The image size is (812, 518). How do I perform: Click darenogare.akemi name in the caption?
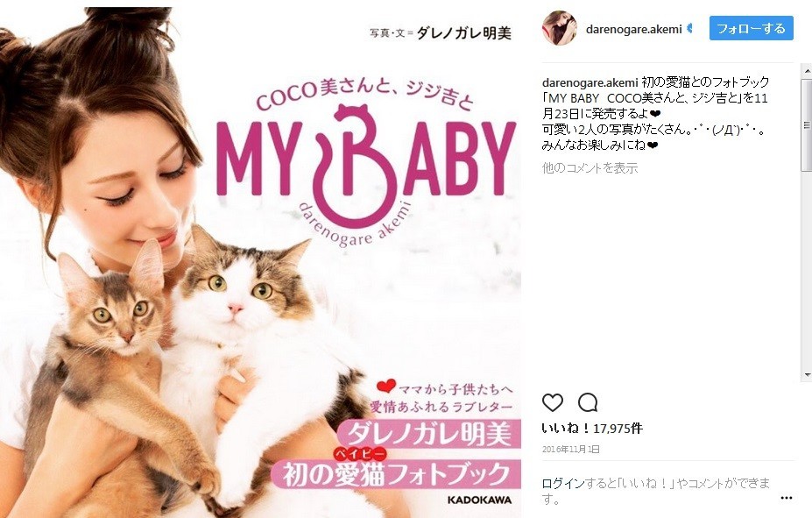point(590,82)
